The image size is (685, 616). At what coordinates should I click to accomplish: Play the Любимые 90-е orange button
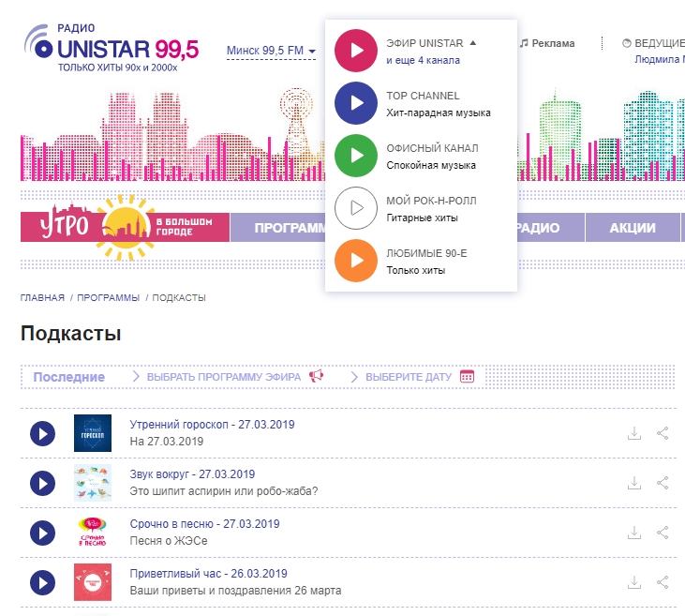pos(355,261)
